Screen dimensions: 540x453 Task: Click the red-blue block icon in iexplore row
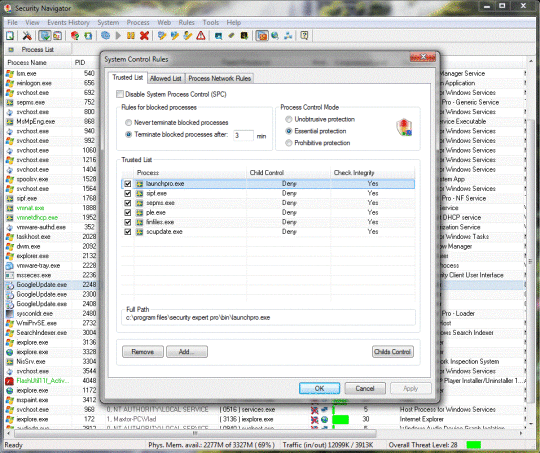pos(314,419)
